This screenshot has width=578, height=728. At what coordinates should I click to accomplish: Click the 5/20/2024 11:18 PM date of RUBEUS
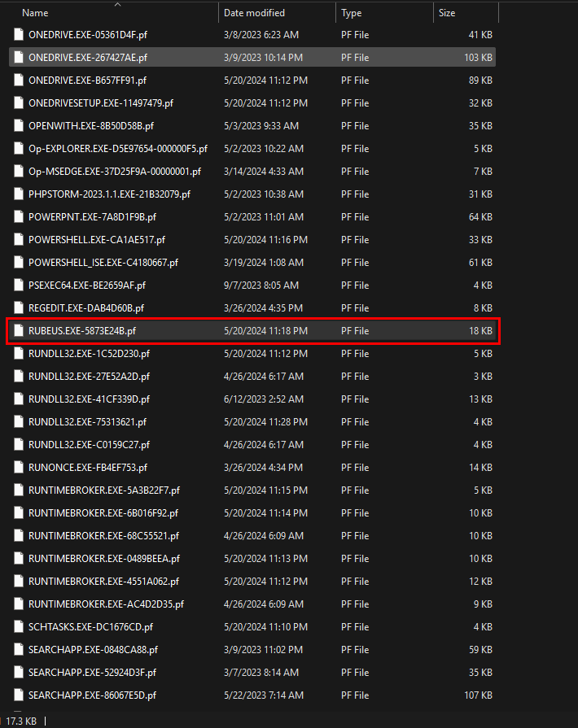(x=265, y=330)
